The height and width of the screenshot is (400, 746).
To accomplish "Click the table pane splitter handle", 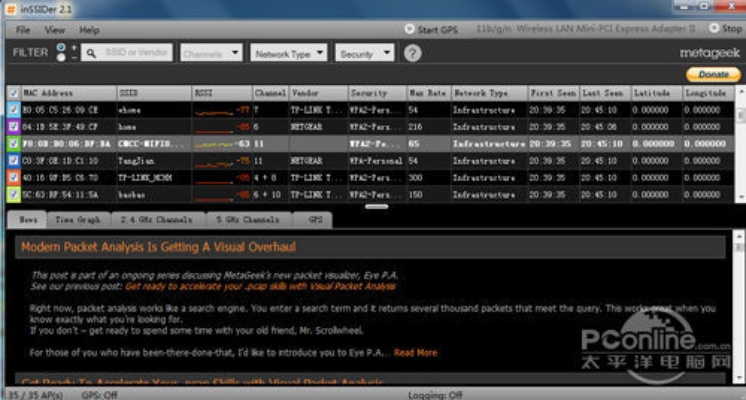I will [376, 207].
